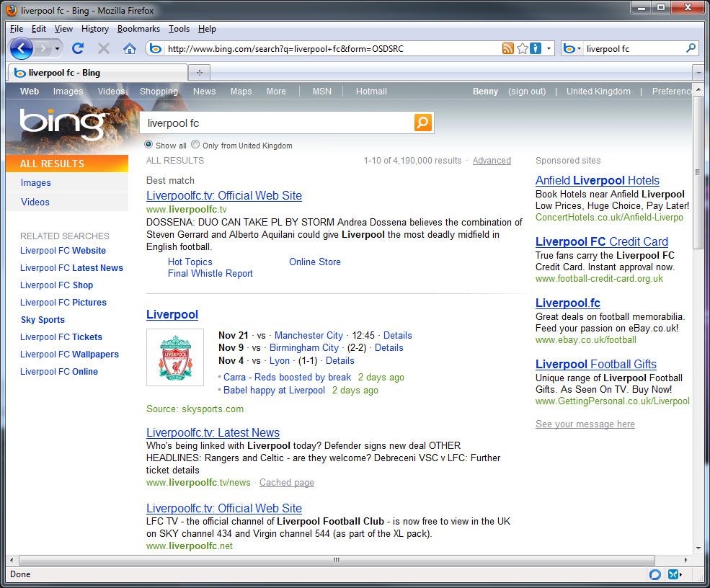
Task: Click the speech bubble icon in the status bar
Action: coord(654,574)
